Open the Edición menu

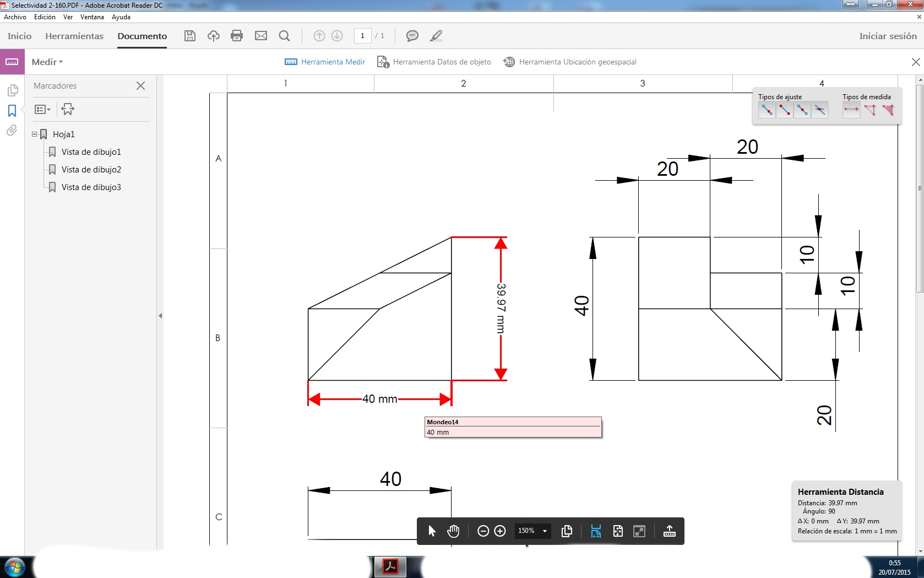(45, 17)
